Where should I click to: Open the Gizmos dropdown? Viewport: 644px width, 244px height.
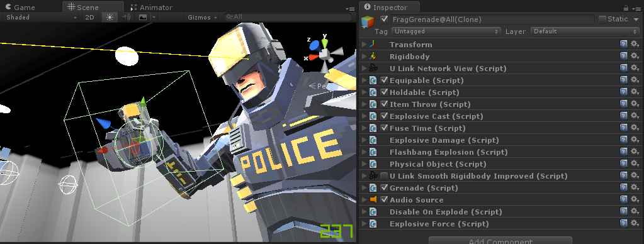(x=203, y=17)
